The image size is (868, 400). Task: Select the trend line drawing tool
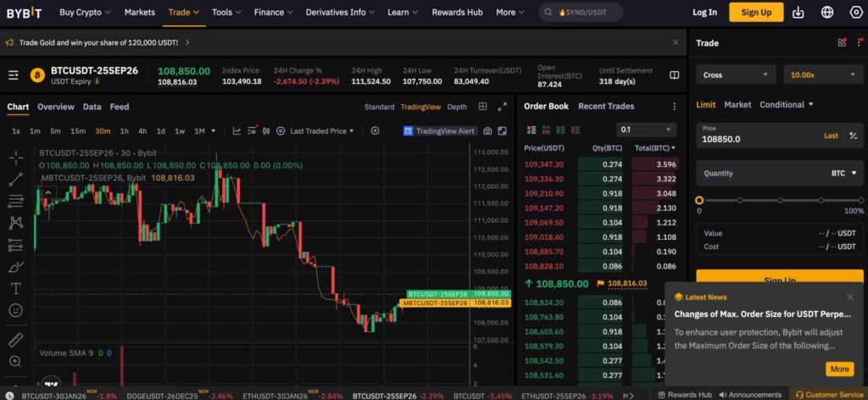(x=16, y=179)
